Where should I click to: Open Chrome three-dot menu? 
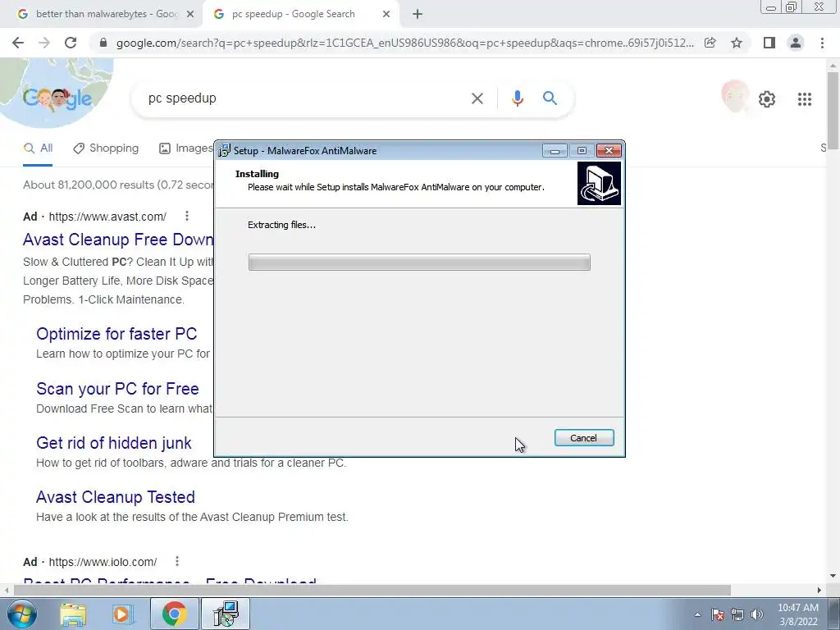tap(822, 43)
